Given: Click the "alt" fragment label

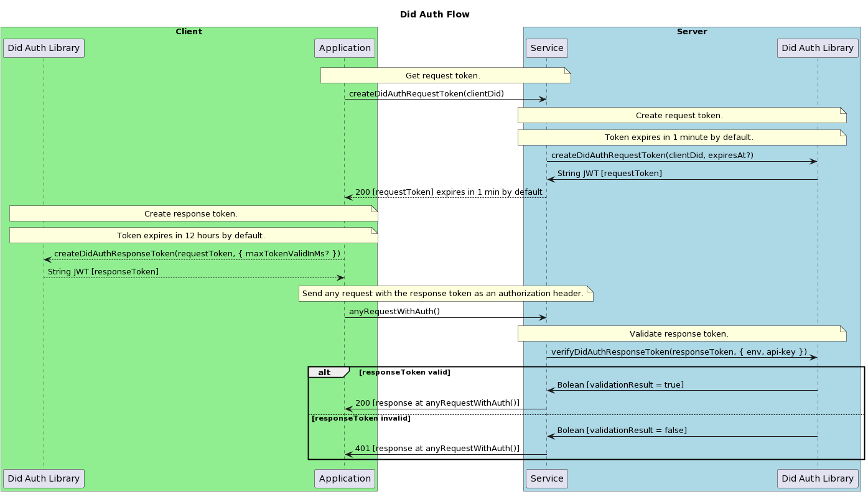Looking at the screenshot, I should point(324,372).
